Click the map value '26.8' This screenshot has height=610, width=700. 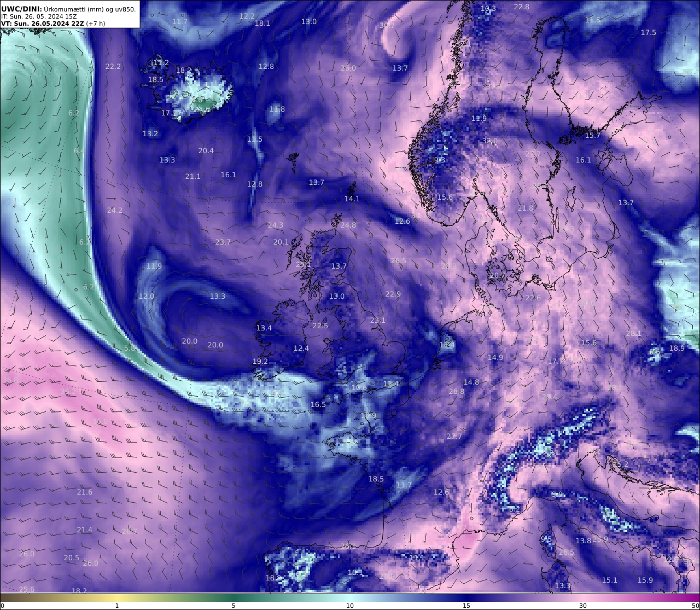point(457,392)
